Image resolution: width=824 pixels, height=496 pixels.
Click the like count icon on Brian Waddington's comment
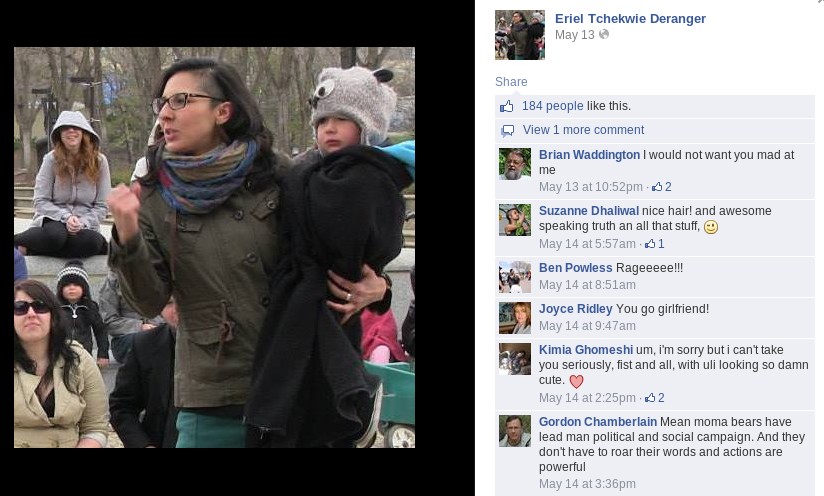click(x=657, y=187)
